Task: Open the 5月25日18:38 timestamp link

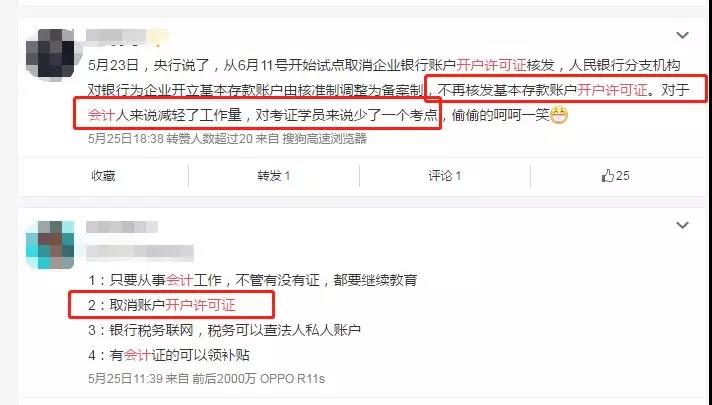Action: (126, 138)
